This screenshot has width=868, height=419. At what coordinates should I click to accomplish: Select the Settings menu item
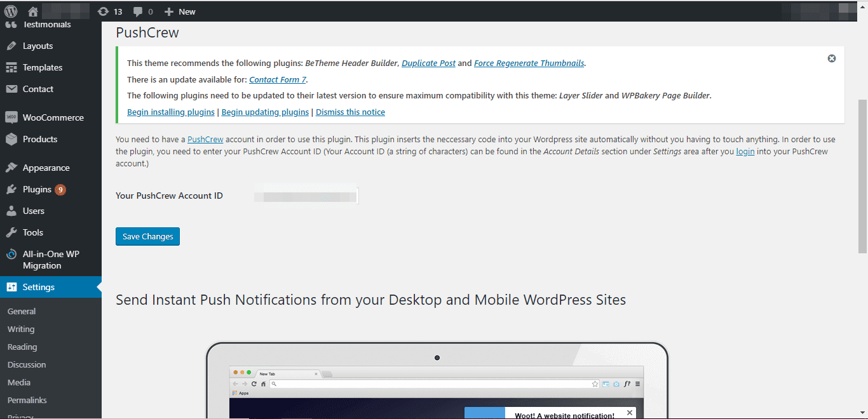[51, 287]
